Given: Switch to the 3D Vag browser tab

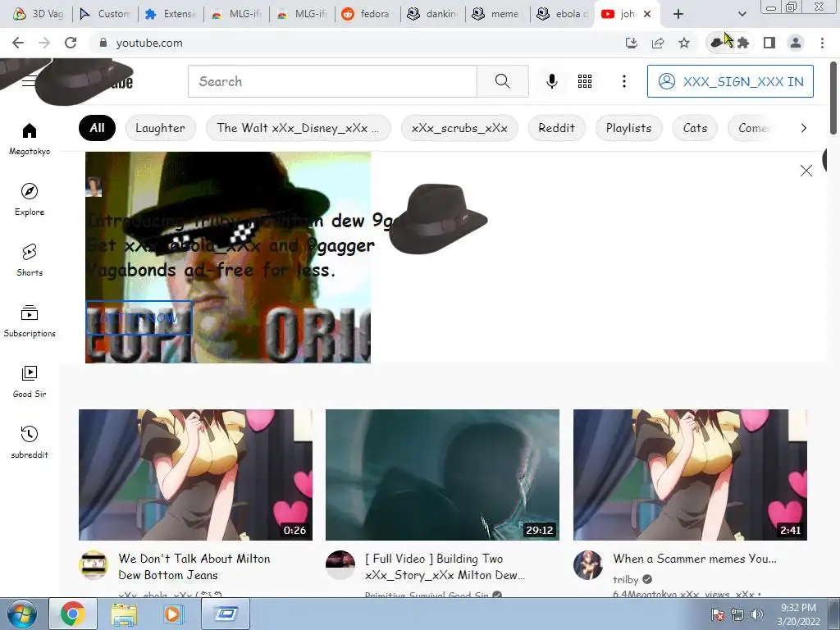Looking at the screenshot, I should [39, 14].
